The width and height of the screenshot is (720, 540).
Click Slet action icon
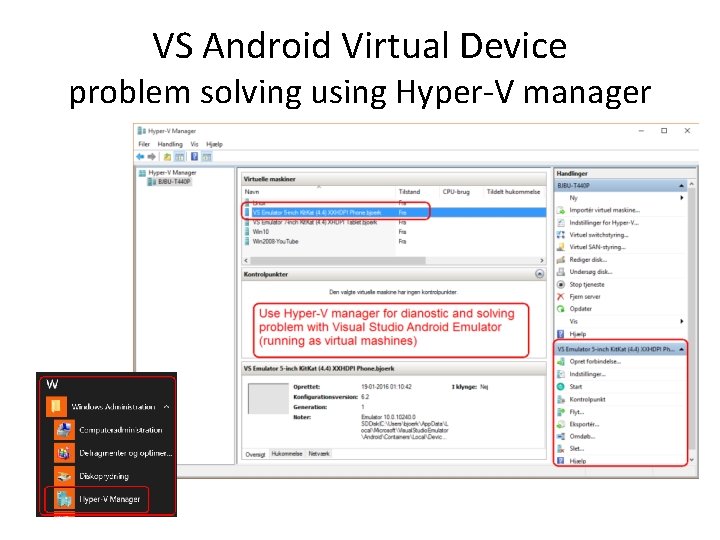tap(561, 449)
